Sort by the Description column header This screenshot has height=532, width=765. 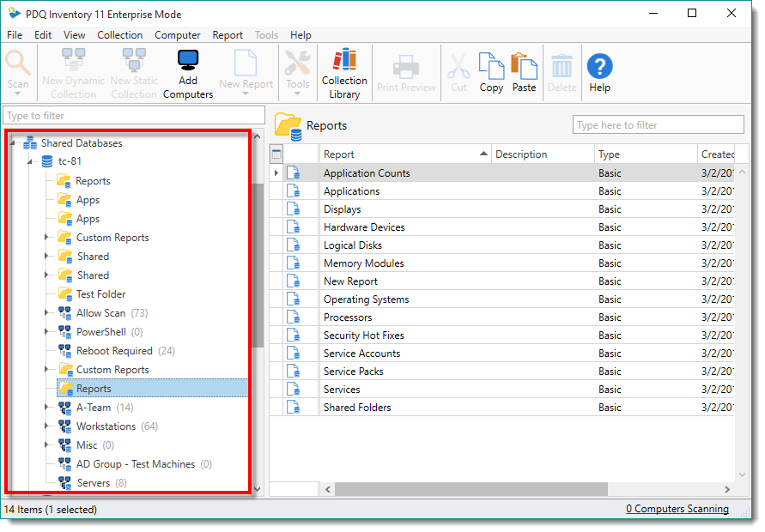(543, 154)
